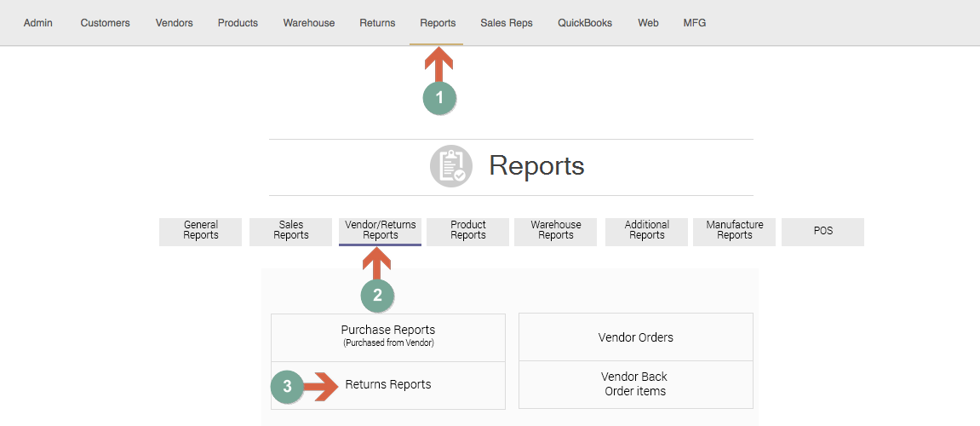Click the Warehouse menu item
This screenshot has height=426, width=980.
[309, 23]
